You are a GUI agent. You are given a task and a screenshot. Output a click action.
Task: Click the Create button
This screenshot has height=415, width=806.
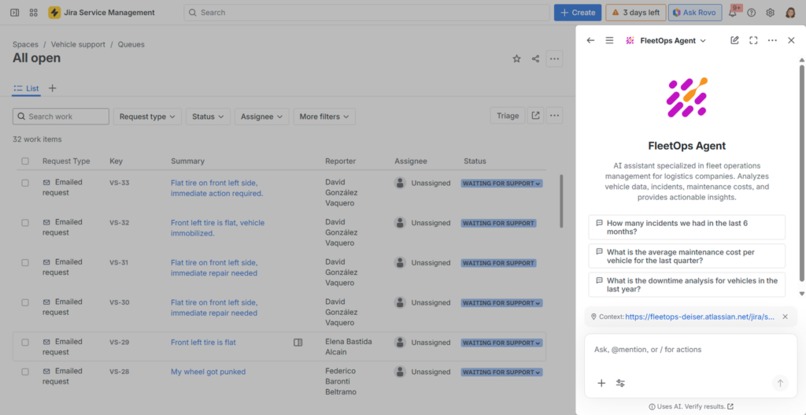(577, 12)
